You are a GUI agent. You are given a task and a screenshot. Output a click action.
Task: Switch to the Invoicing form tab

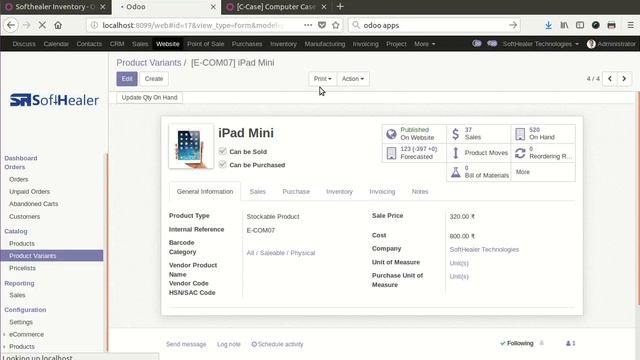pos(382,191)
